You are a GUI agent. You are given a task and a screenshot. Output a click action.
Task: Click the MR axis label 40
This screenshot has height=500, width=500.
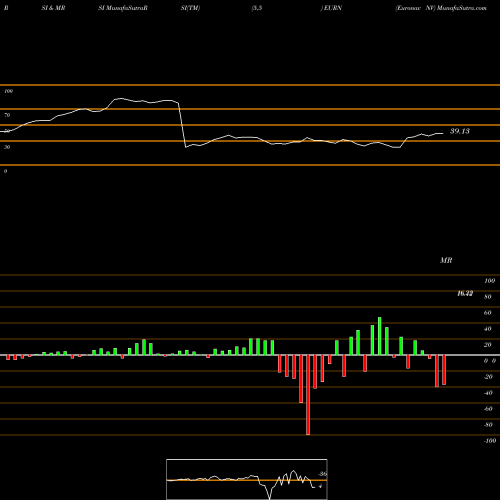[x=488, y=329]
